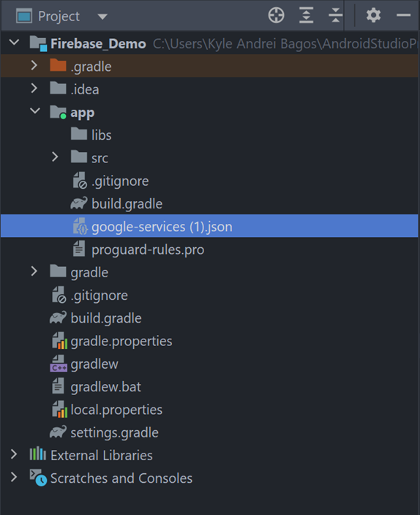This screenshot has width=420, height=515.
Task: Open the Project view settings gear
Action: [374, 15]
